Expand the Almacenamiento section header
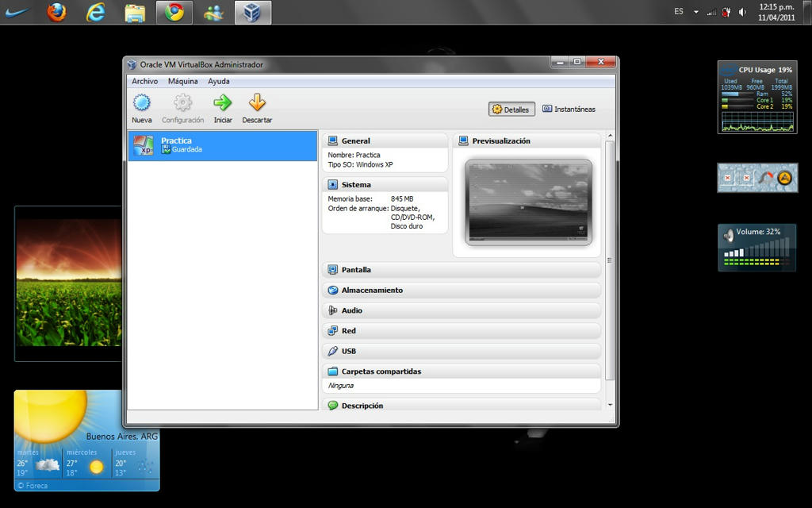Screen dimensions: 812x508 coord(462,291)
